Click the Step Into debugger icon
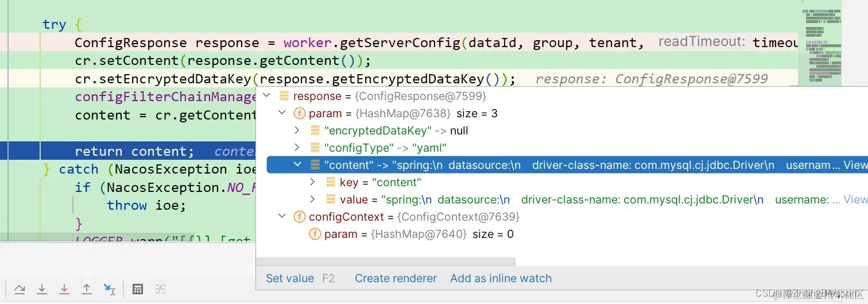The image size is (868, 304). click(x=42, y=289)
